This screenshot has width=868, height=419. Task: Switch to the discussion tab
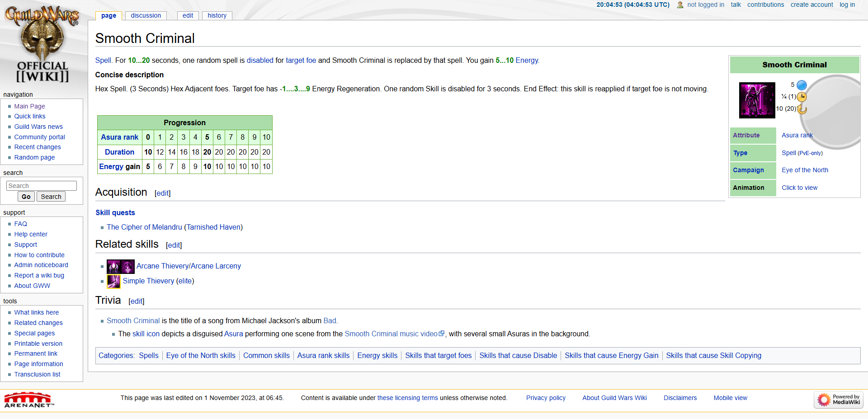click(x=146, y=15)
